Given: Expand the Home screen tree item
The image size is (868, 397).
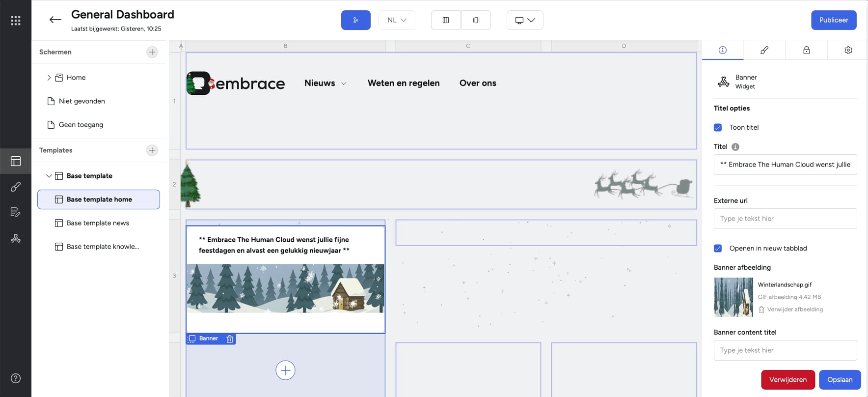Looking at the screenshot, I should pyautogui.click(x=49, y=78).
